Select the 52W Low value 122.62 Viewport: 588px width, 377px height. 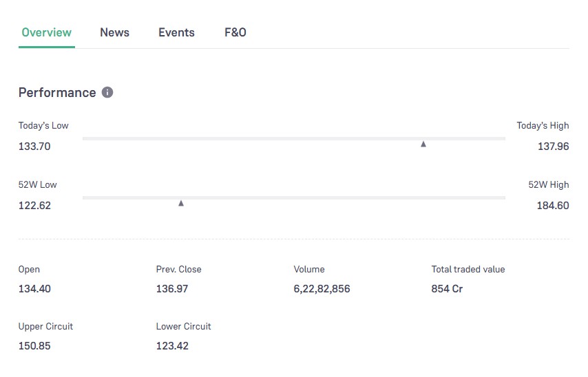point(34,206)
